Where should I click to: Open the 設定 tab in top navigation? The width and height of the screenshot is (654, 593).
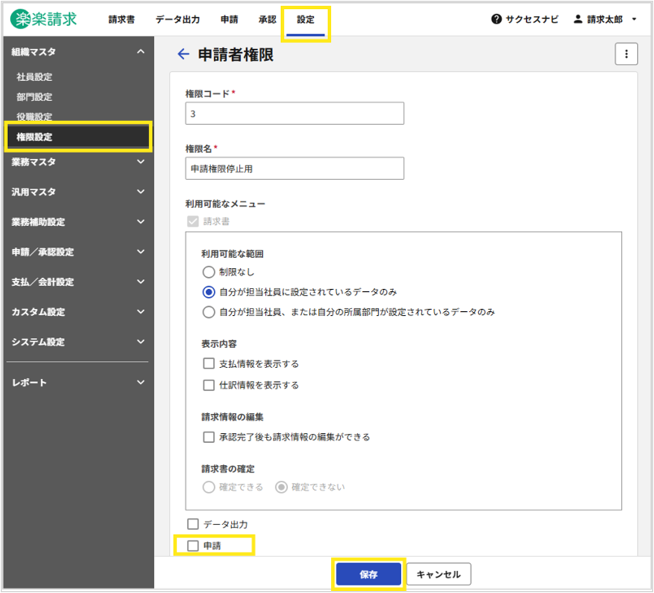coord(305,20)
